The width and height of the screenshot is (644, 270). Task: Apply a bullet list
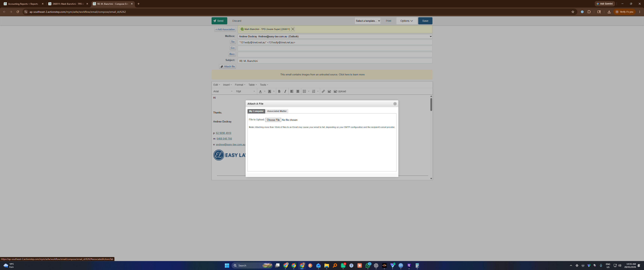pos(304,91)
